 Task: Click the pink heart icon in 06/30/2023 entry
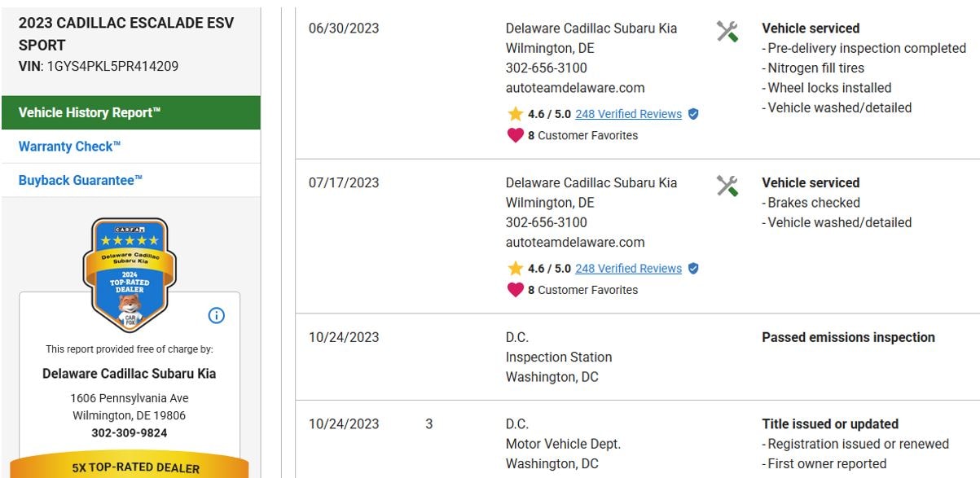tap(515, 135)
